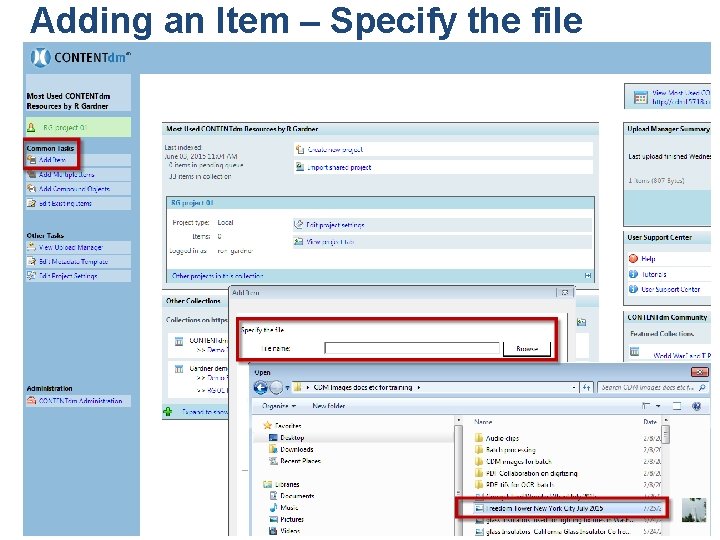
Task: Click the calendar icon at top right
Action: (x=640, y=97)
